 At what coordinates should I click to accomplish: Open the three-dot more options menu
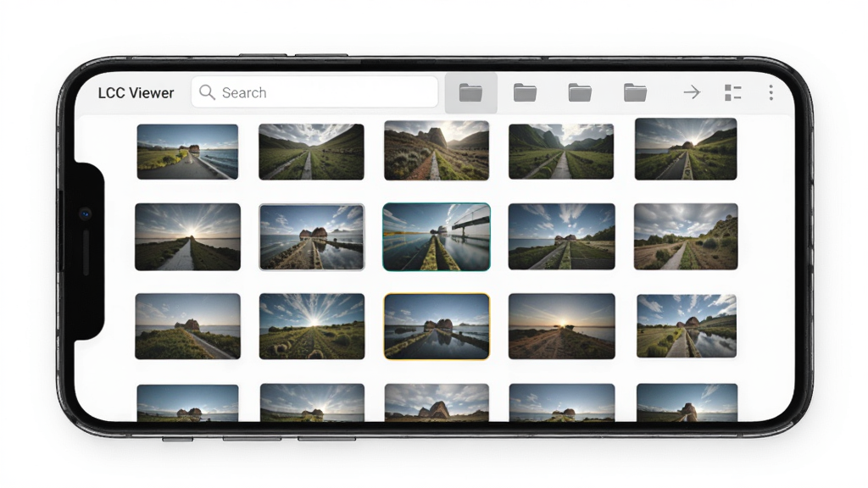coord(771,92)
